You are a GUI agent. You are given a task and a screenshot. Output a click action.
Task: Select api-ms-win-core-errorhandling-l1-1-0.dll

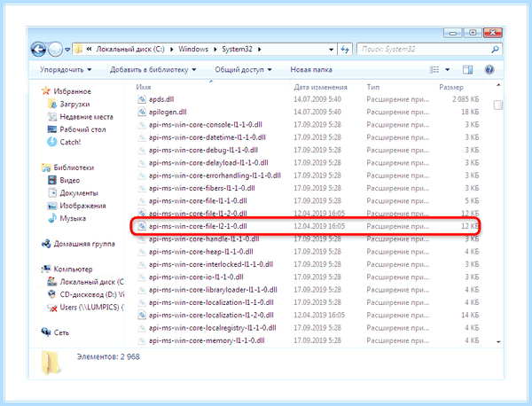pos(215,176)
